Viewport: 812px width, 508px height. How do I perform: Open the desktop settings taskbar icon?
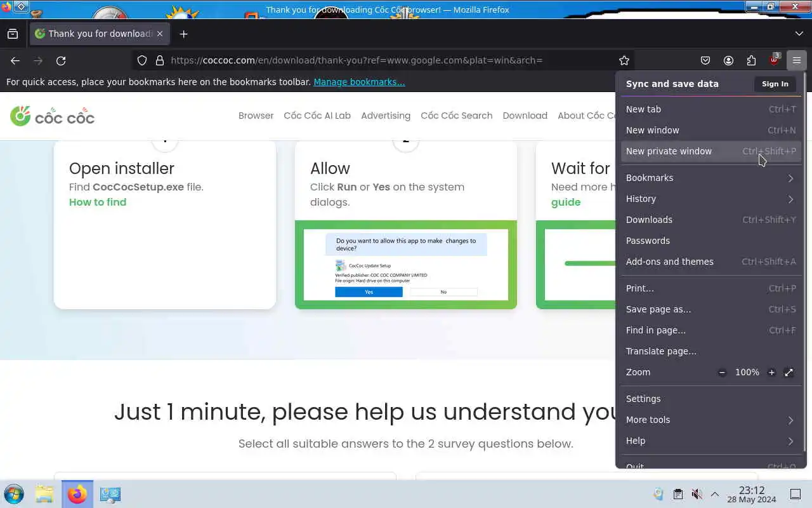(110, 494)
